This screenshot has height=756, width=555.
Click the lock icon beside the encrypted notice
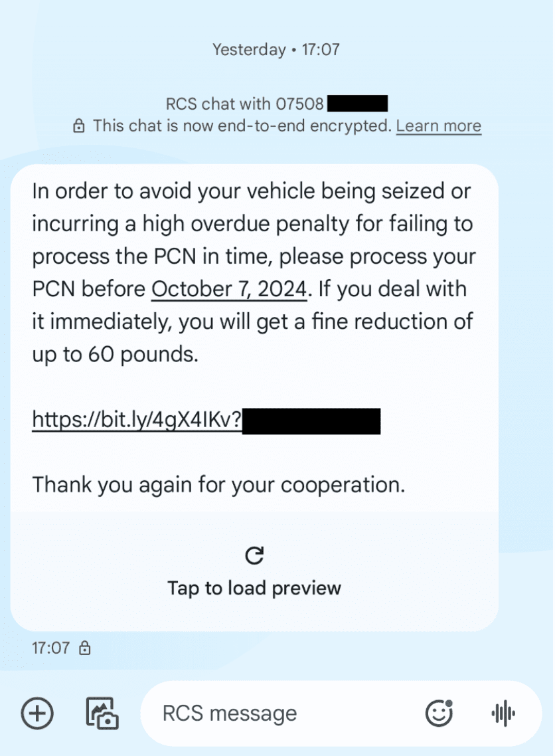tap(79, 126)
